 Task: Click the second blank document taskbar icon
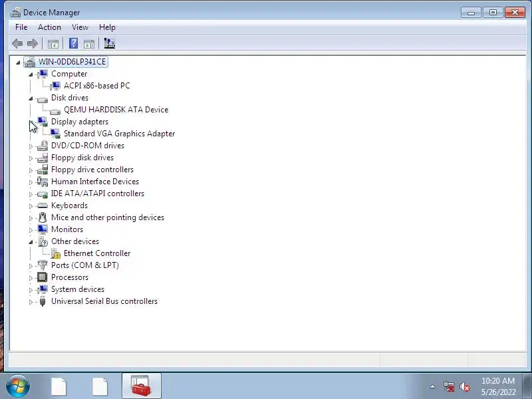(100, 386)
